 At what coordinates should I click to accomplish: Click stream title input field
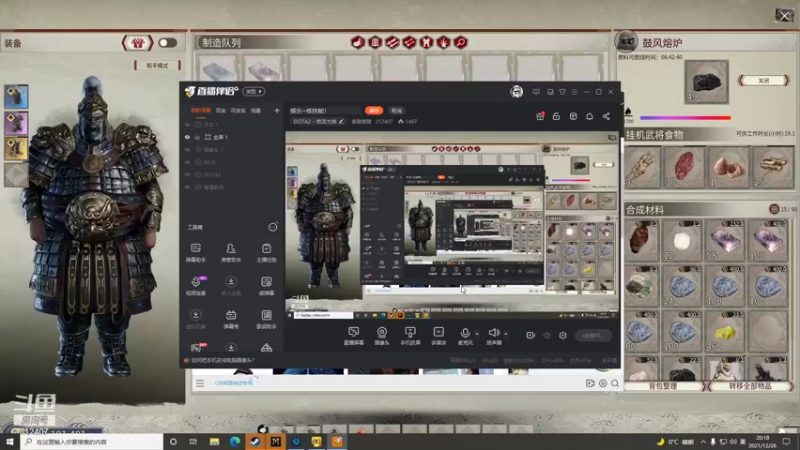(x=324, y=110)
